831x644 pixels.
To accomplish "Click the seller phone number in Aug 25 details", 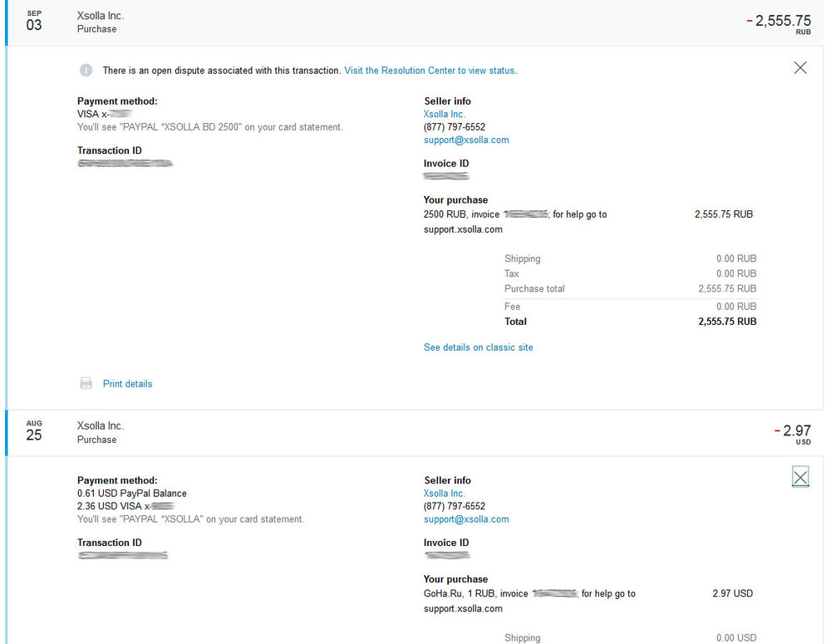I will (x=455, y=506).
